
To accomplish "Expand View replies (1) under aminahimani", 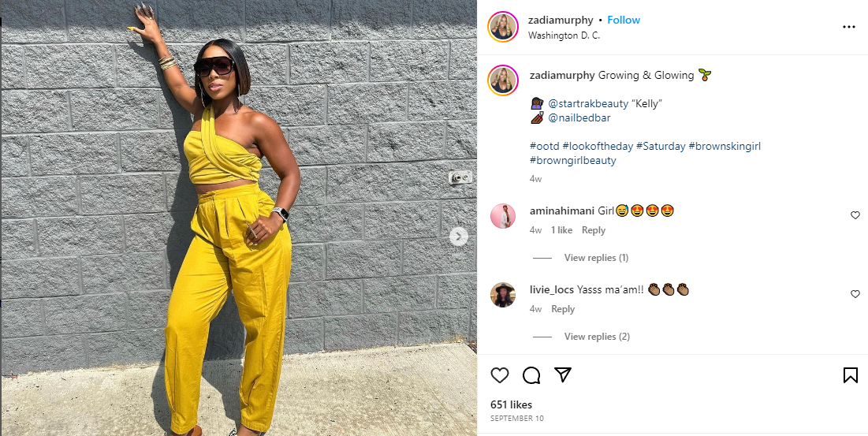I will (x=596, y=257).
